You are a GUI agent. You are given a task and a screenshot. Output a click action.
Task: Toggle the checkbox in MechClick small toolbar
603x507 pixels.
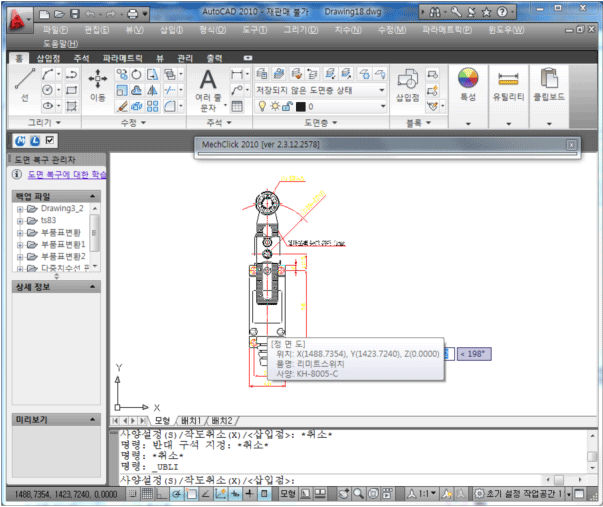pyautogui.click(x=50, y=140)
